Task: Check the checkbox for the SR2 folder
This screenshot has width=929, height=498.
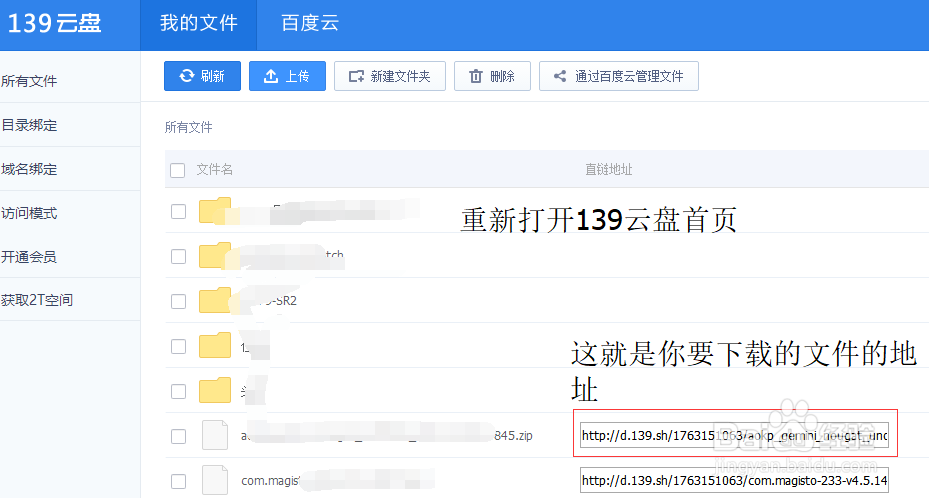Action: coord(178,301)
